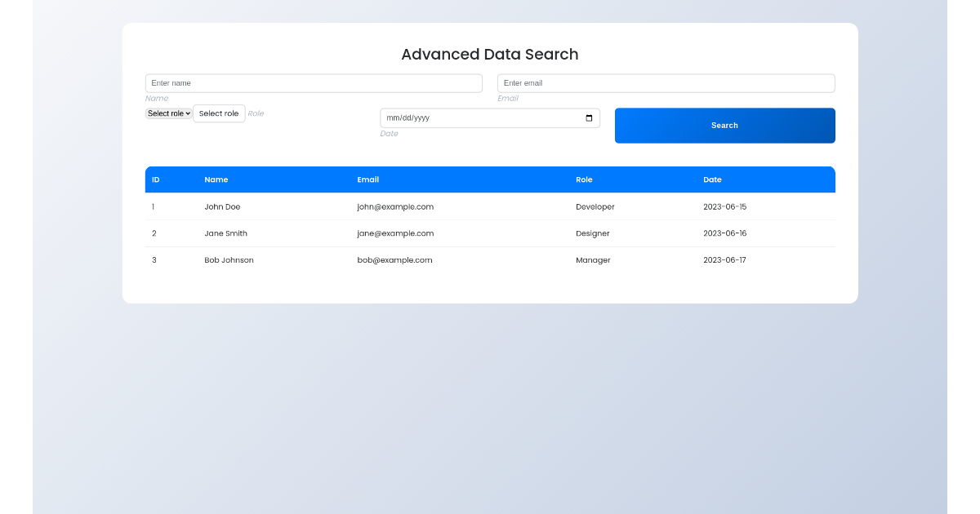Select the Jane Smith row name

pos(225,233)
